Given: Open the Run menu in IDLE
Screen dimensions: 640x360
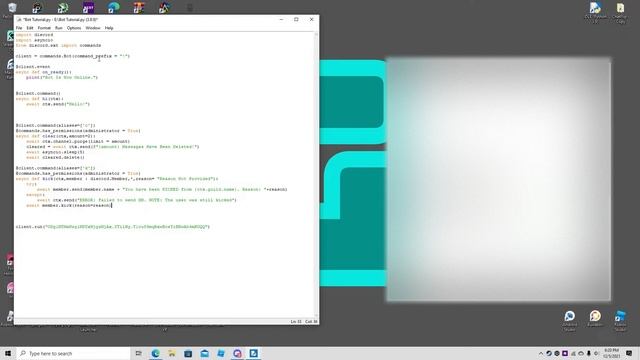Looking at the screenshot, I should tap(59, 28).
